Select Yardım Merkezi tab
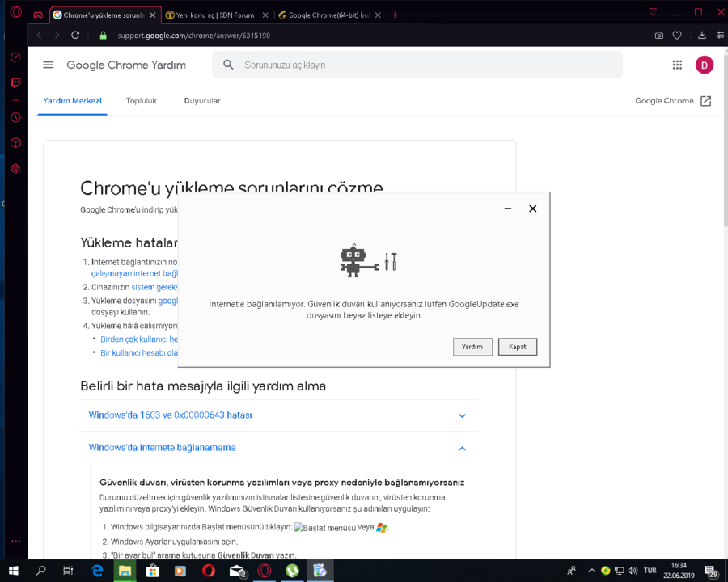728x582 pixels. coord(73,101)
